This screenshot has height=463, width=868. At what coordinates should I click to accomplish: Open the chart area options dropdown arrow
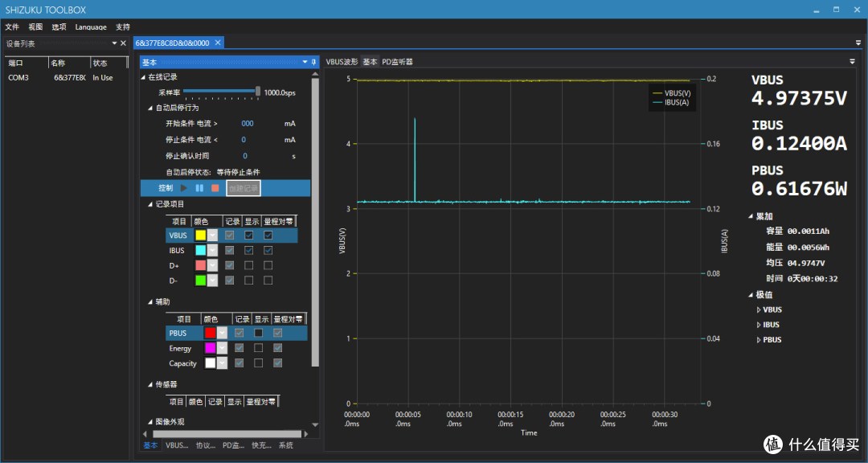point(853,61)
